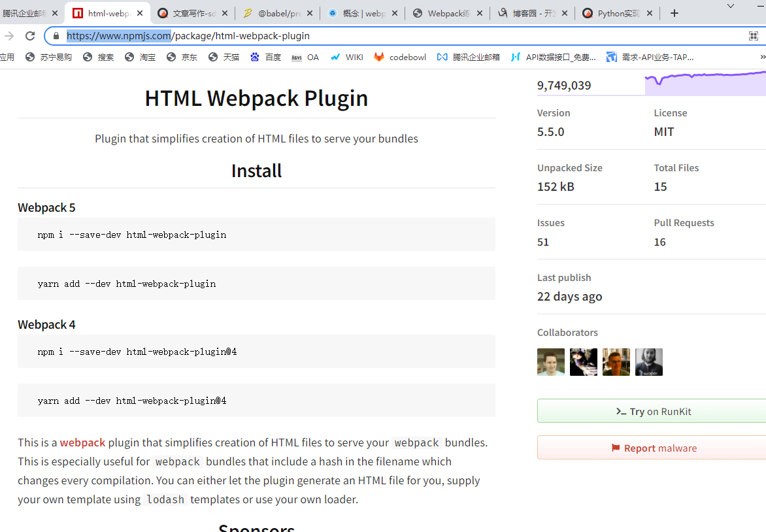Open the 百度 bookmark
The image size is (766, 532).
coord(266,57)
